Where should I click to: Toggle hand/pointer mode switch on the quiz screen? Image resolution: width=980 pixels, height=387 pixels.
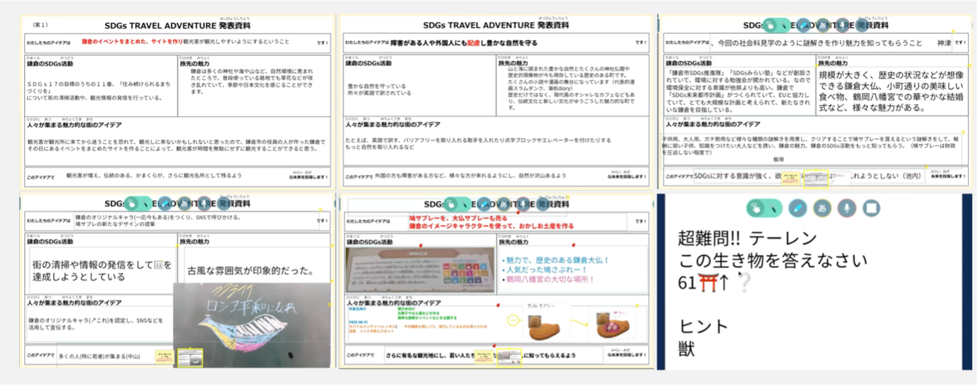point(764,209)
